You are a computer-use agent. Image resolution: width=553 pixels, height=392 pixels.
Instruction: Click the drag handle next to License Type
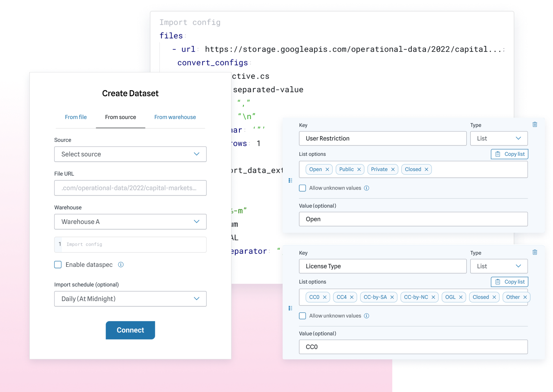[x=290, y=308]
